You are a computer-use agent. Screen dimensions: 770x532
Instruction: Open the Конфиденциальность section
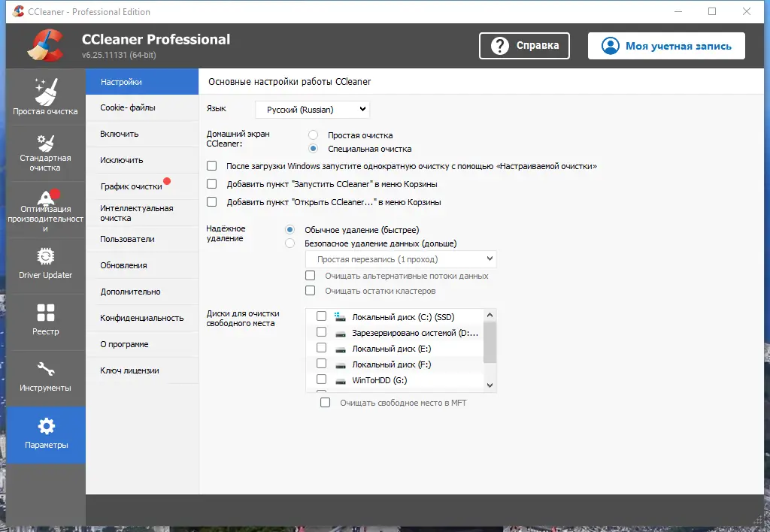pos(142,318)
